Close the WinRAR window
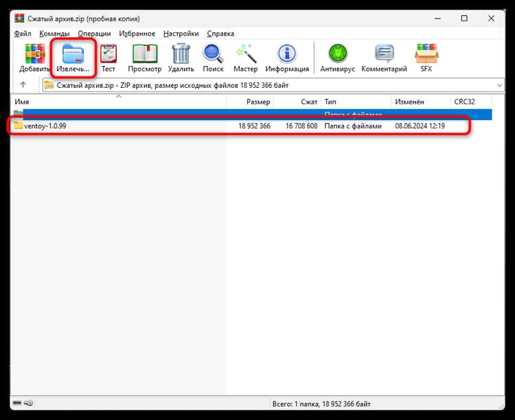This screenshot has height=420, width=515. pyautogui.click(x=492, y=19)
